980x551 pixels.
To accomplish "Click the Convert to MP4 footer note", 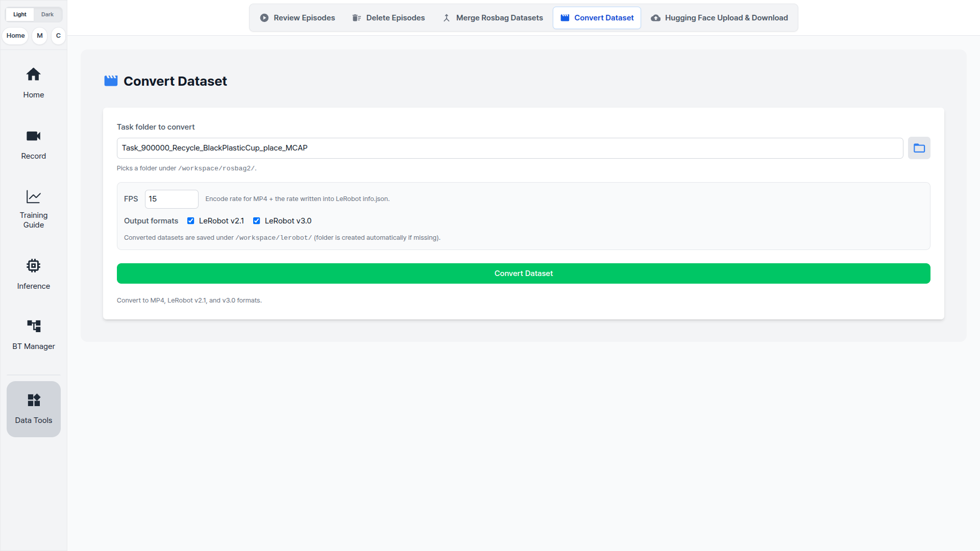I will coord(189,300).
